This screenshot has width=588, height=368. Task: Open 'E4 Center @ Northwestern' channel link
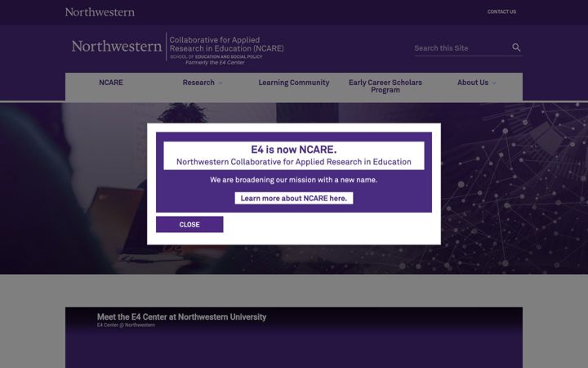126,325
